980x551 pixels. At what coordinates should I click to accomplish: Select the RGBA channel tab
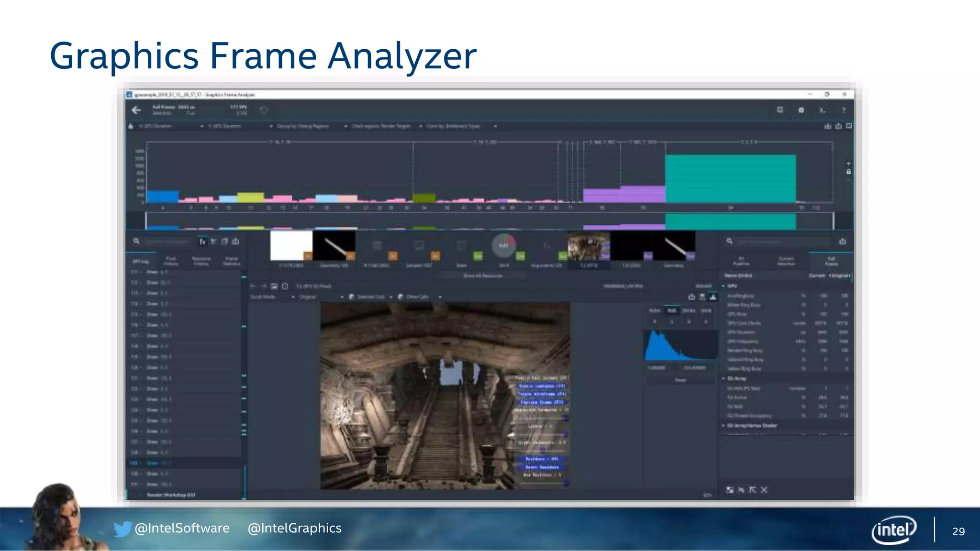654,311
